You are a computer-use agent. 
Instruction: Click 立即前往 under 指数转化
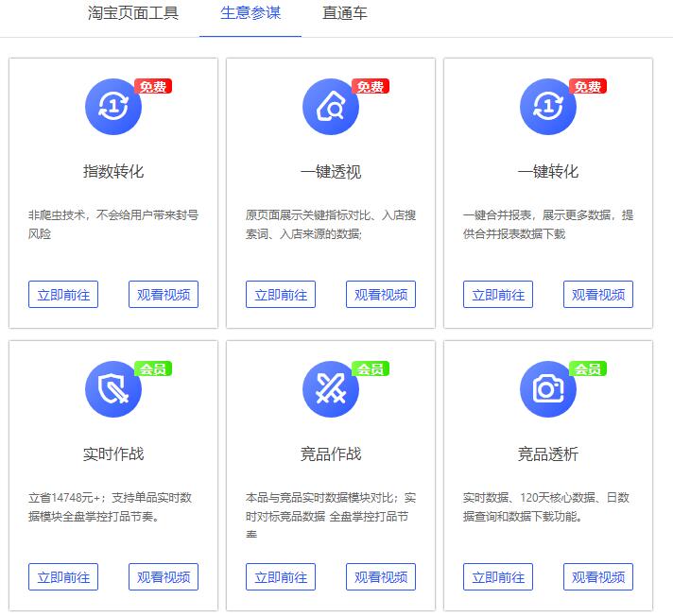point(63,294)
